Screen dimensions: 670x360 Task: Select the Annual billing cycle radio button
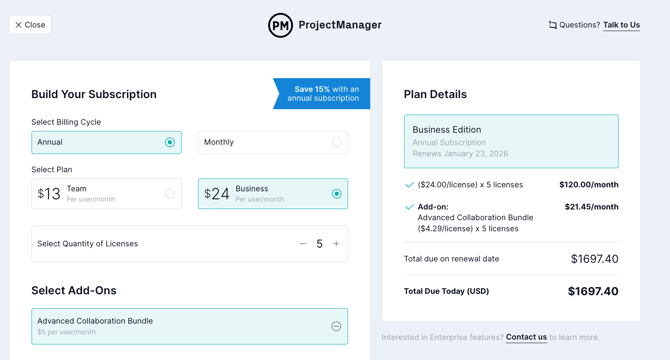170,142
